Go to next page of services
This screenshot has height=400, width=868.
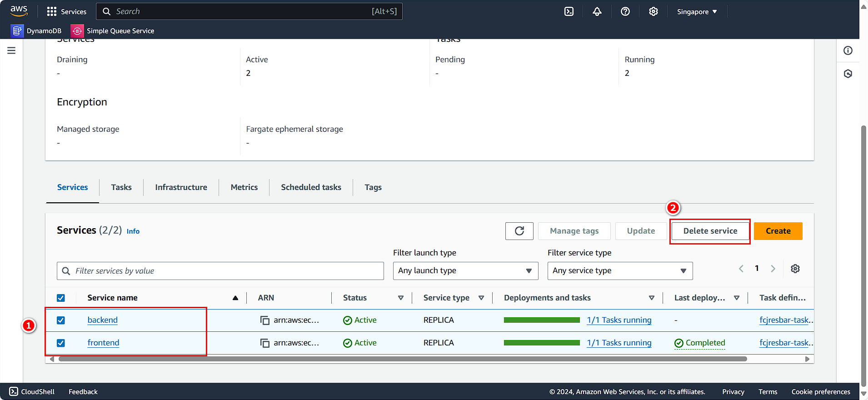[x=773, y=269]
